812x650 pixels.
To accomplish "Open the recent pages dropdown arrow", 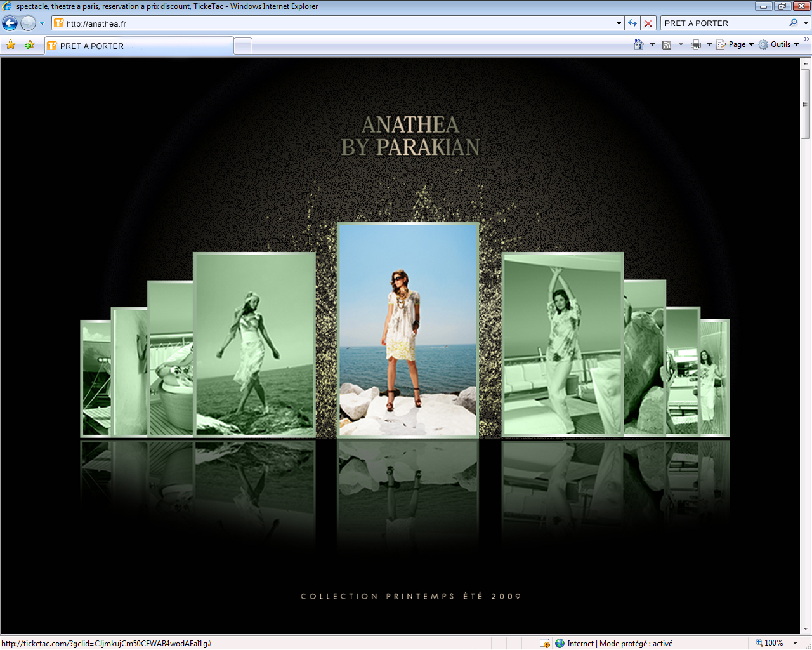I will pos(43,23).
